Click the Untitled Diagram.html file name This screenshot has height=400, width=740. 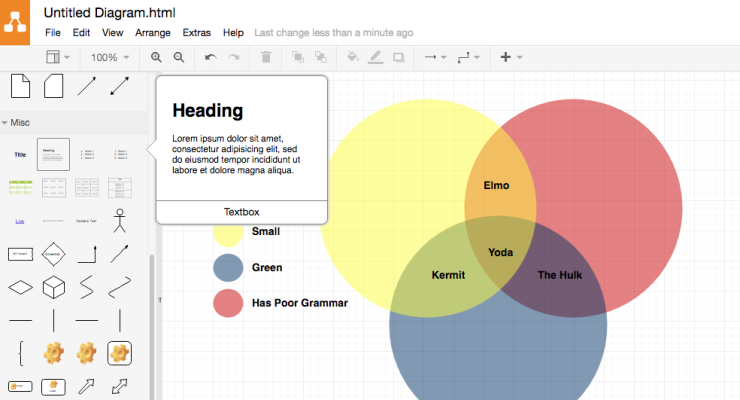[x=110, y=12]
